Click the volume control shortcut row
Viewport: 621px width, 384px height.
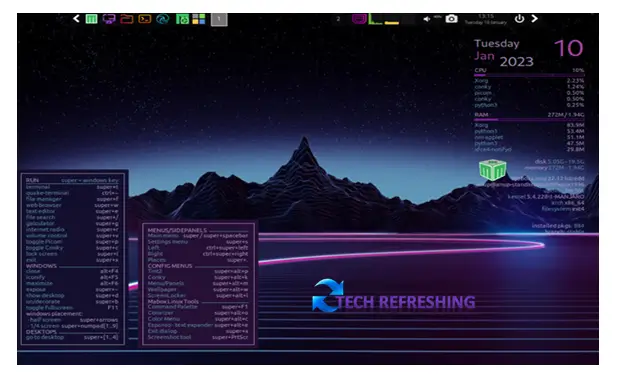tap(72, 235)
